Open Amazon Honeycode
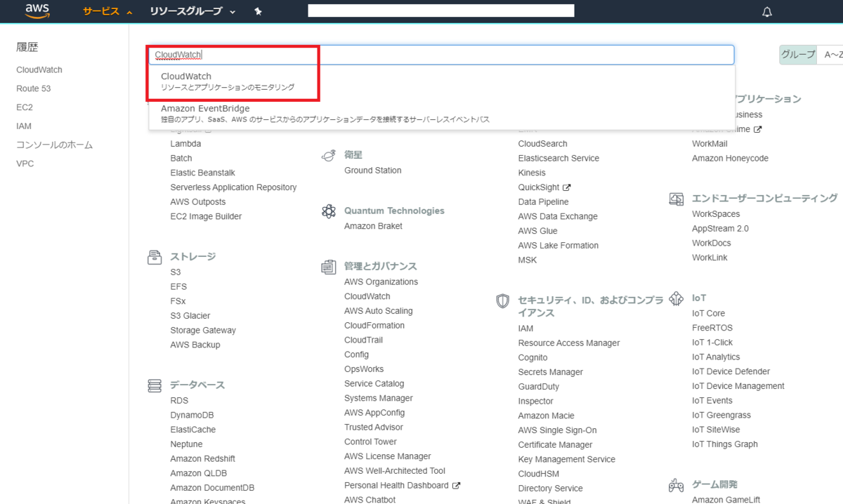This screenshot has width=843, height=504. point(731,159)
